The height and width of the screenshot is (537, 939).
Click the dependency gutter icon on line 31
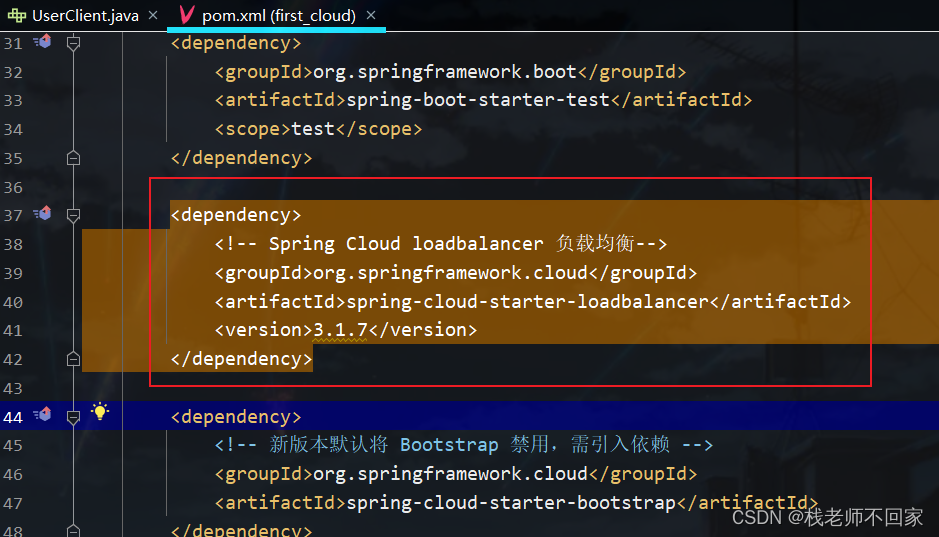[x=43, y=41]
